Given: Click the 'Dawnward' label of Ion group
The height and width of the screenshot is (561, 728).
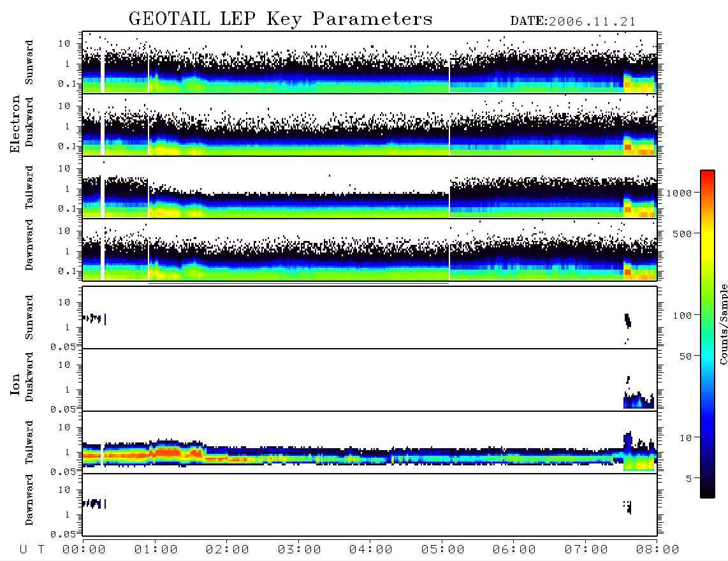Looking at the screenshot, I should pyautogui.click(x=29, y=500).
